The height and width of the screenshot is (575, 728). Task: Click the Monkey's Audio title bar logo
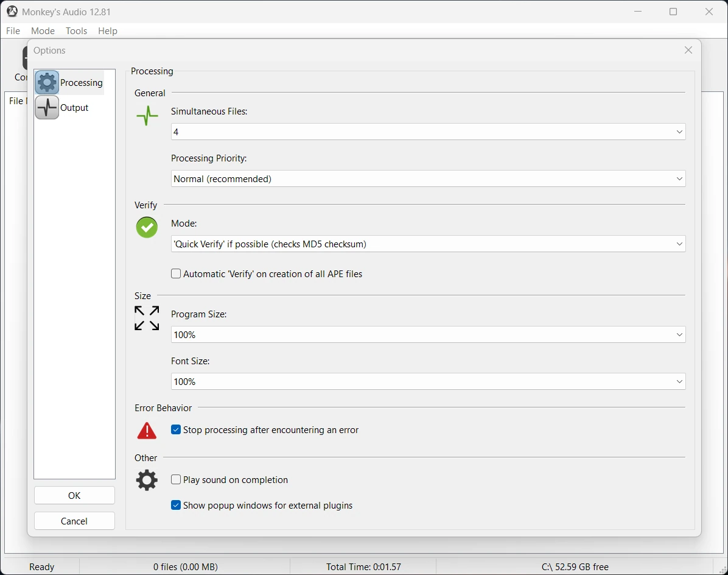[x=12, y=12]
